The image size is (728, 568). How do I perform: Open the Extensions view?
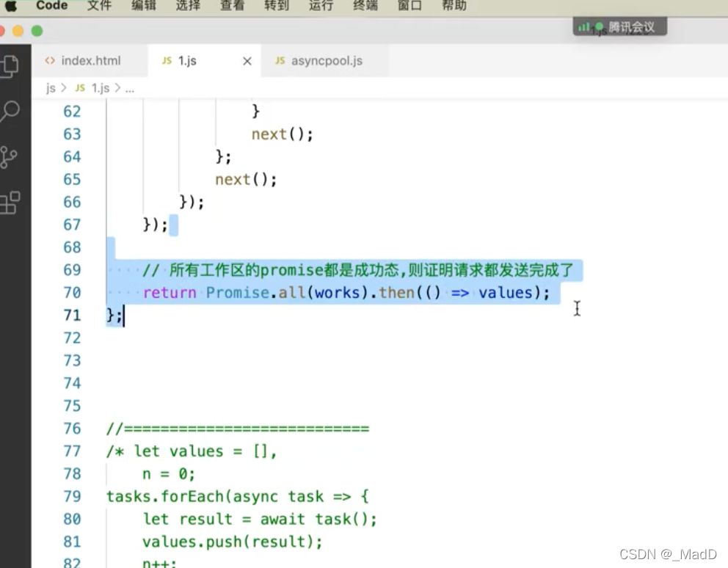tap(10, 203)
